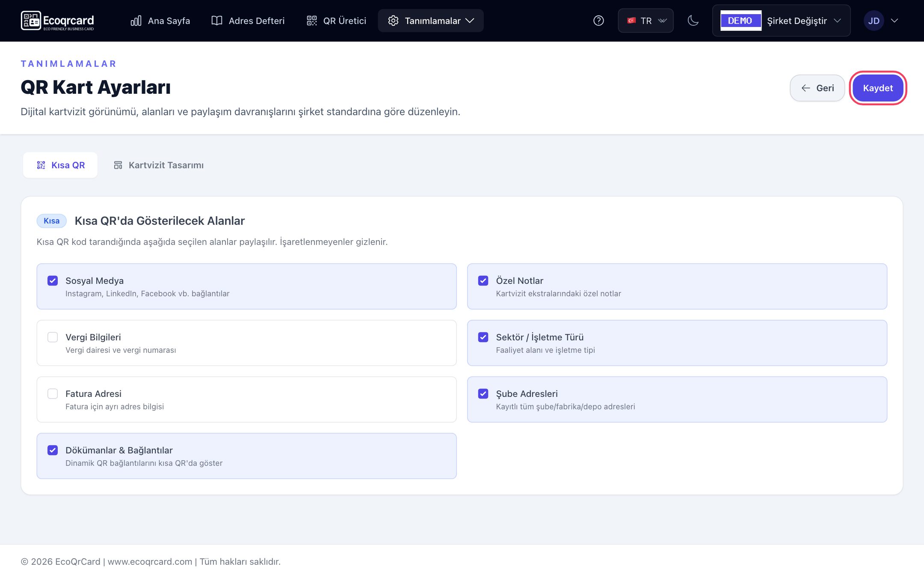Click "Faaliyet alanı ve işletme tipi" text
The height and width of the screenshot is (578, 924).
[x=545, y=350]
